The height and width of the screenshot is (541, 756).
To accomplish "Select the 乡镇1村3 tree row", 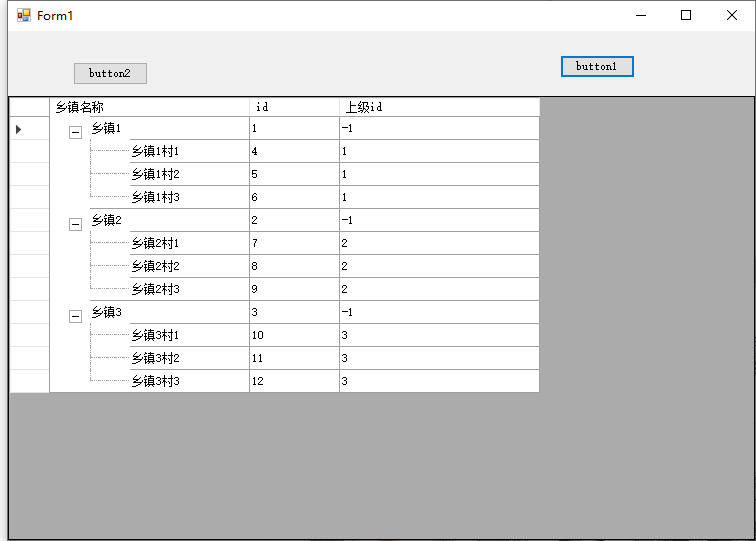I will [155, 197].
